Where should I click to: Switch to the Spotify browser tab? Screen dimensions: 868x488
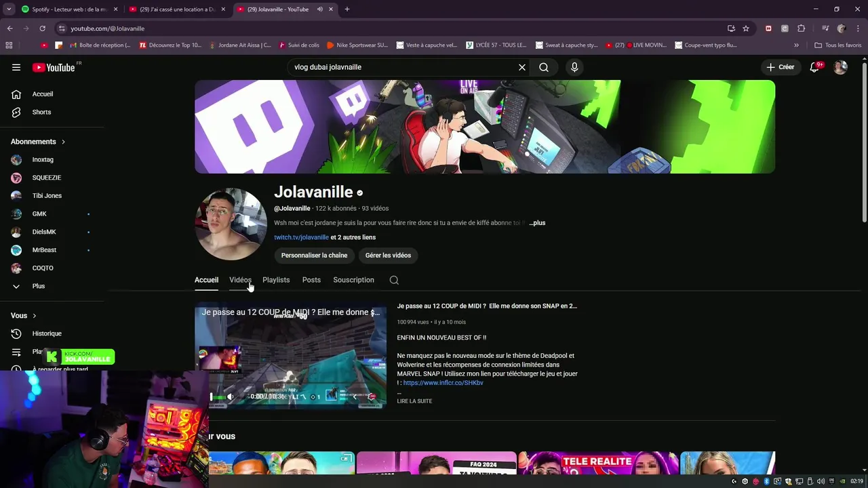point(69,9)
